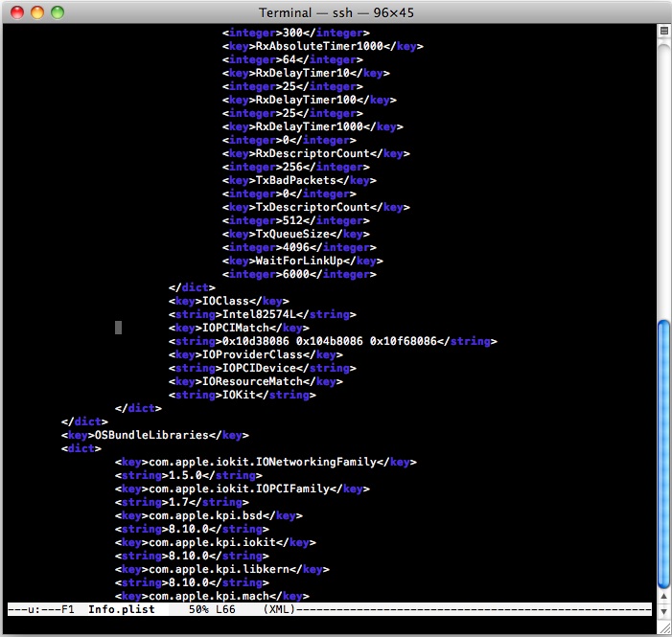The image size is (672, 637).
Task: Click the RxDelayTimer1000 key line
Action: click(x=313, y=126)
